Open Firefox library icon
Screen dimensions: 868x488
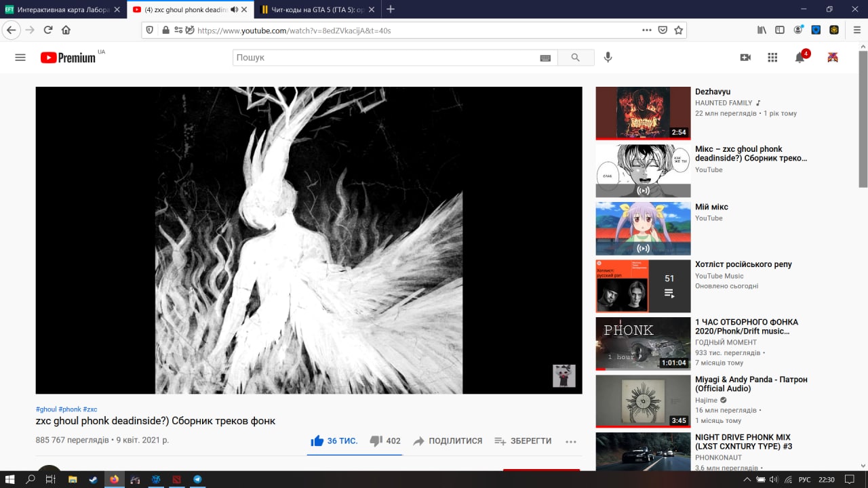762,30
